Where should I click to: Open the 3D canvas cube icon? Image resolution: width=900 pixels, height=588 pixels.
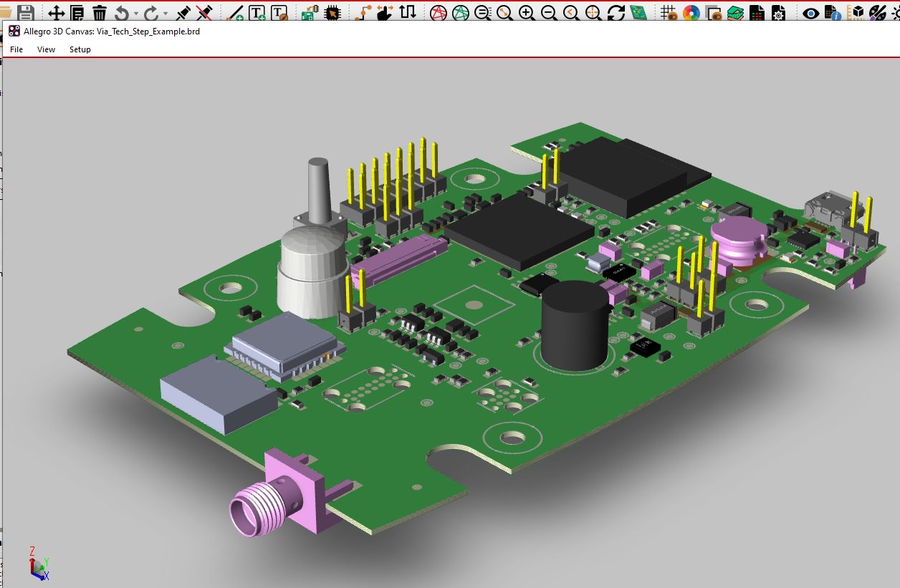(x=857, y=12)
